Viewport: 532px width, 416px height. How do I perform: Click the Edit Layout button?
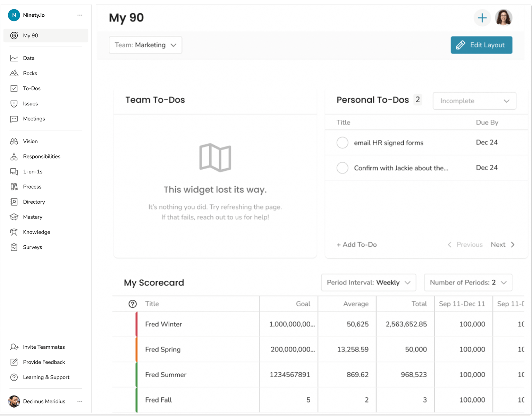pyautogui.click(x=481, y=45)
